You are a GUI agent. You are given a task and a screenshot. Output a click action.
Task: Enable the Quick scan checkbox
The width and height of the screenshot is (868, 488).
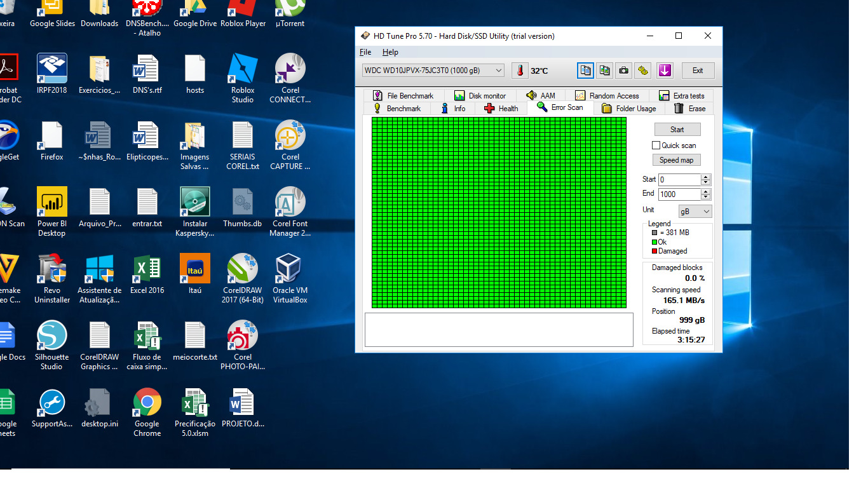point(656,146)
